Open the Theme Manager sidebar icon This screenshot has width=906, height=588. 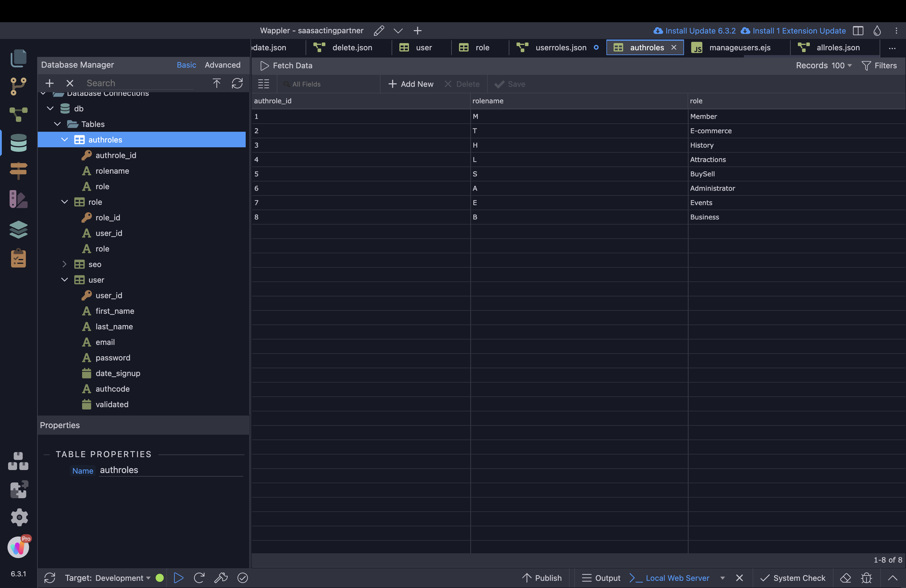pyautogui.click(x=18, y=199)
